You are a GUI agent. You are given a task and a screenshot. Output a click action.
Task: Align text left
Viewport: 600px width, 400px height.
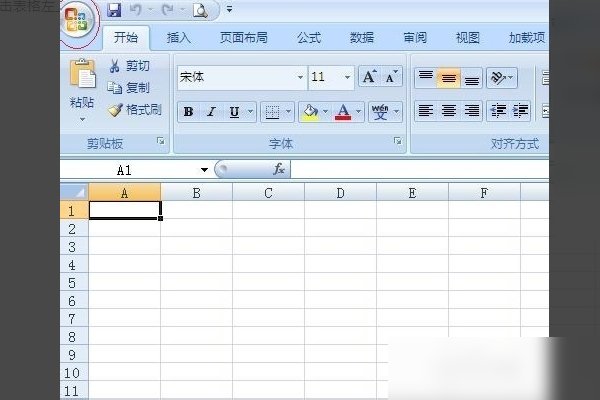tap(426, 111)
